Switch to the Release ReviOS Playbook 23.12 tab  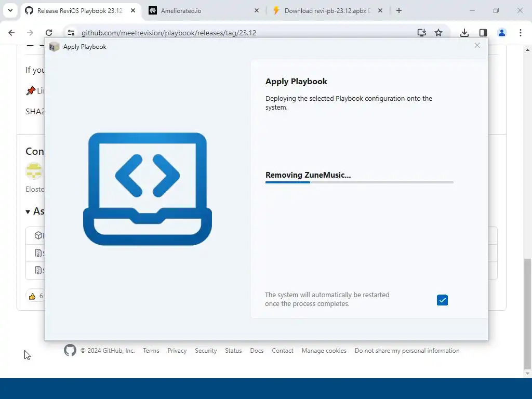pyautogui.click(x=81, y=11)
